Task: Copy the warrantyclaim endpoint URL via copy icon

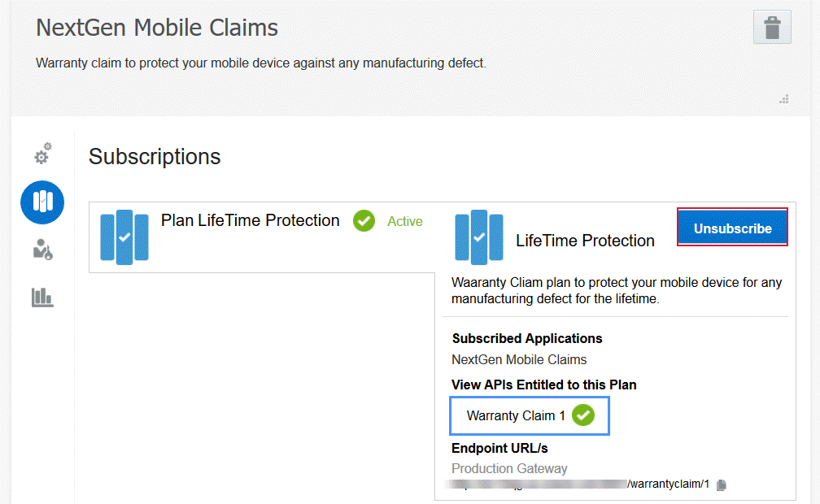Action: coord(721,484)
